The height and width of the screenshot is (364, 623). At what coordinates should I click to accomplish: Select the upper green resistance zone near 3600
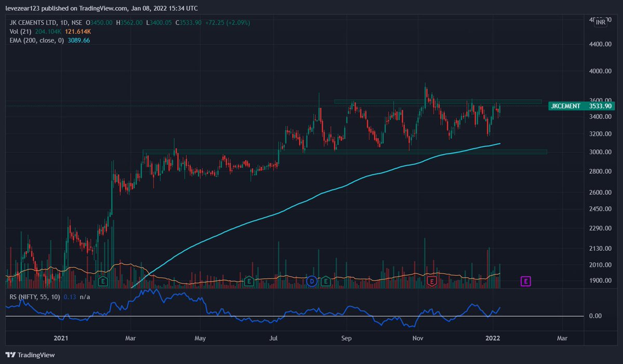438,101
